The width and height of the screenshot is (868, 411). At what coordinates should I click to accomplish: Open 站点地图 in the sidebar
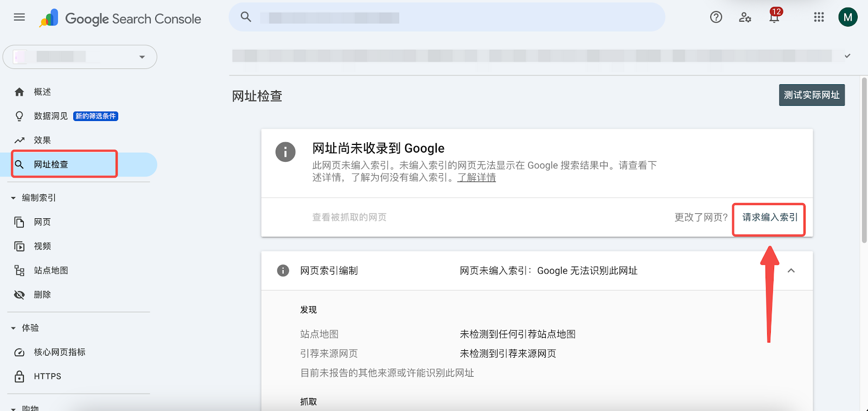[51, 270]
